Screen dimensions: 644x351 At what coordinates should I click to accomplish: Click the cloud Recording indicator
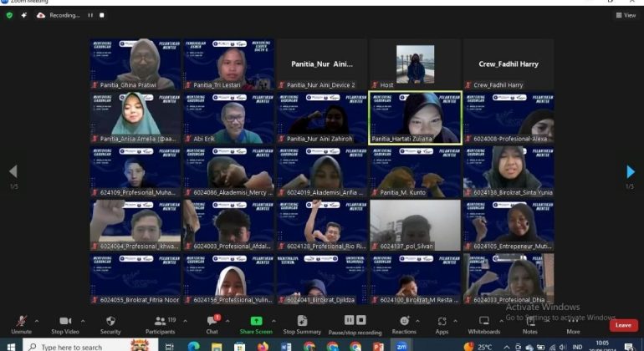click(x=59, y=15)
